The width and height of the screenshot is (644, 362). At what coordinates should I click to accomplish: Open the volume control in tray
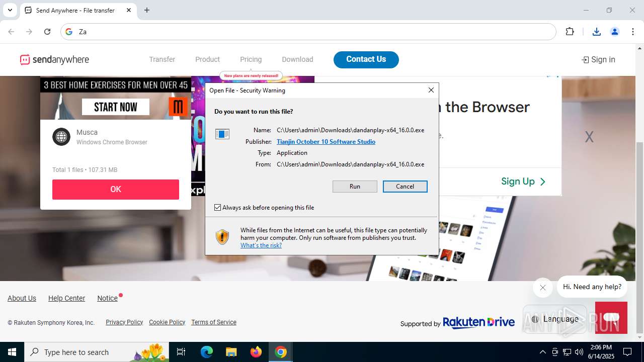tap(579, 352)
